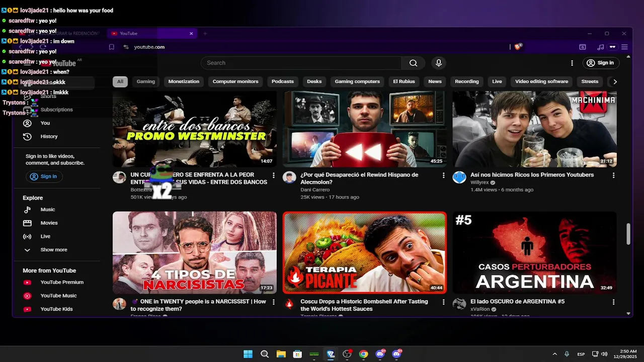Select the Gaming computers chip

coord(357,81)
